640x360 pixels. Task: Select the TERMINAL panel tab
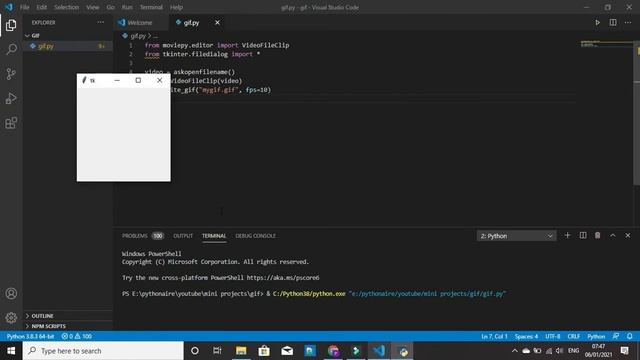(214, 236)
